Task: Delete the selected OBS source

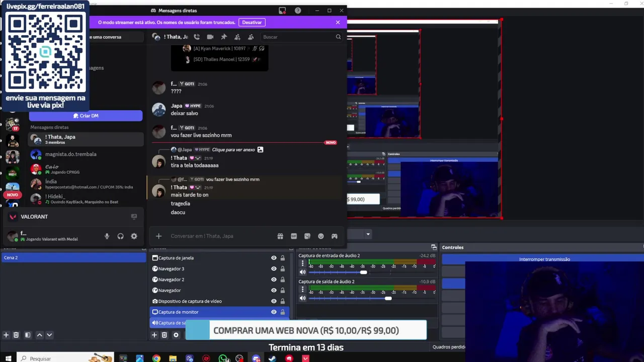Action: coord(165,335)
